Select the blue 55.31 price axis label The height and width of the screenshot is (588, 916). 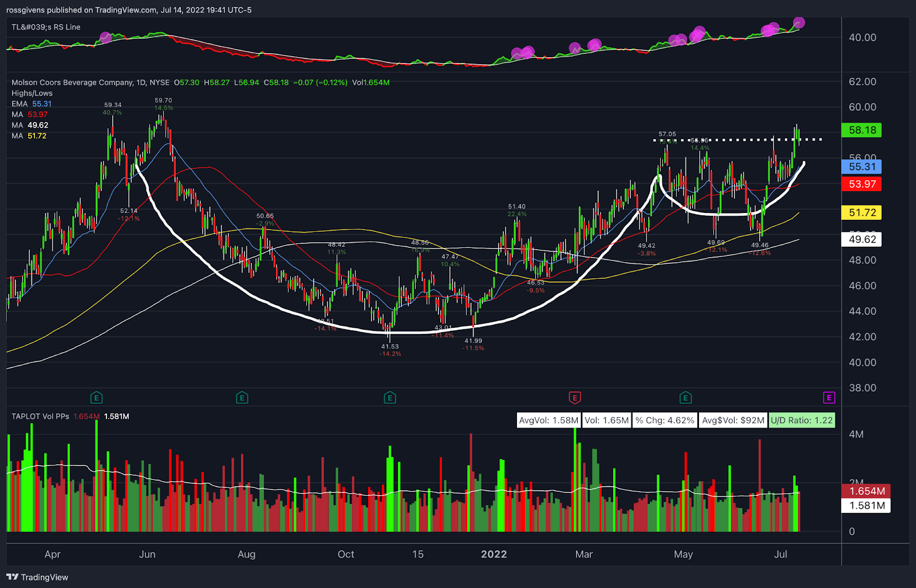862,167
